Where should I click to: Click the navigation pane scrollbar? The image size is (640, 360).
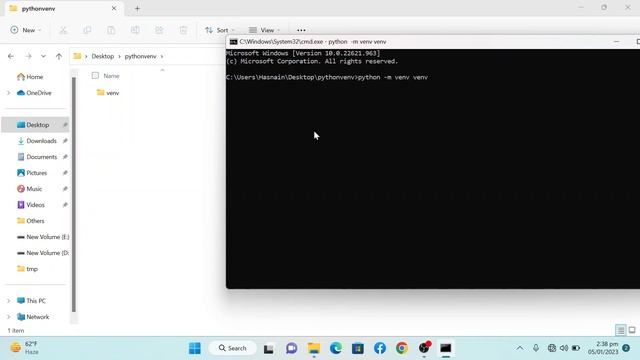pos(74,194)
